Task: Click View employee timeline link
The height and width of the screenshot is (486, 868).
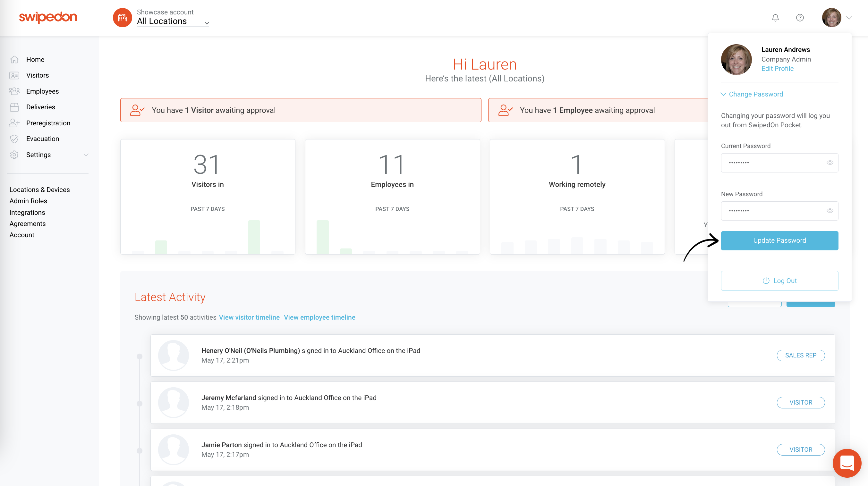Action: (x=319, y=317)
